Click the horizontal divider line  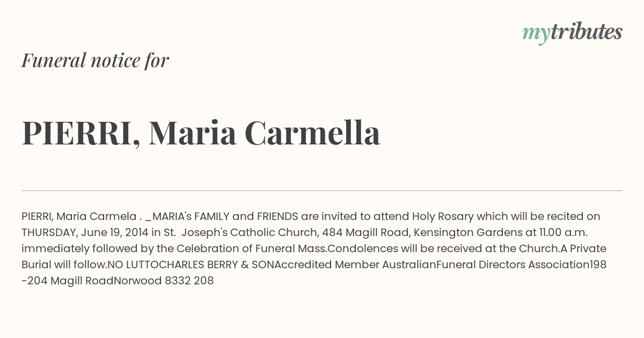(x=322, y=190)
